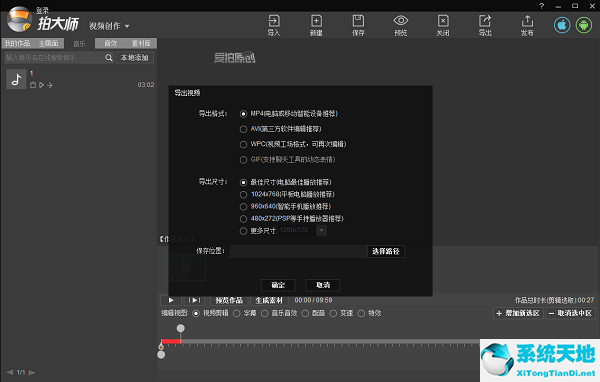
Task: Click the play selected segment button
Action: point(194,300)
